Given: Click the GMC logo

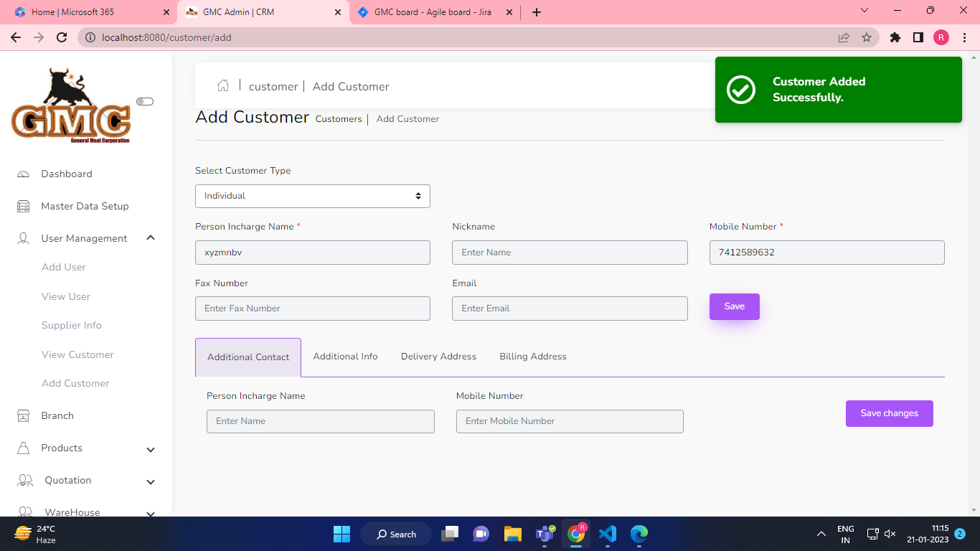Looking at the screenshot, I should point(71,106).
